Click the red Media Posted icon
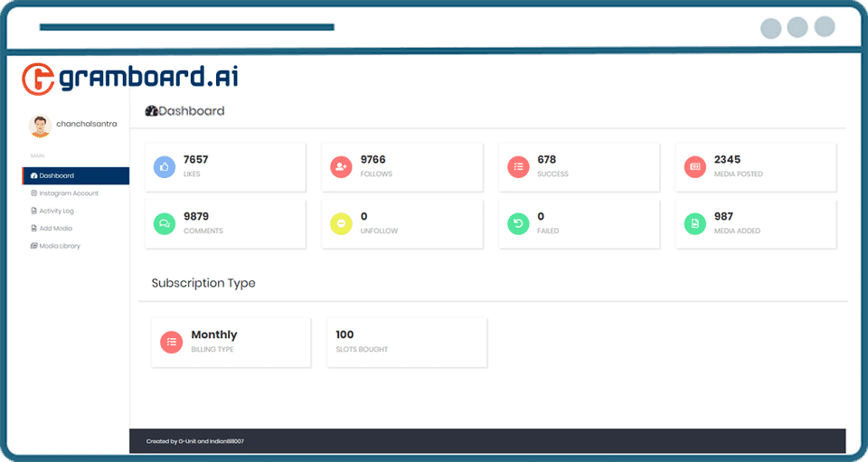This screenshot has width=868, height=462. click(694, 166)
